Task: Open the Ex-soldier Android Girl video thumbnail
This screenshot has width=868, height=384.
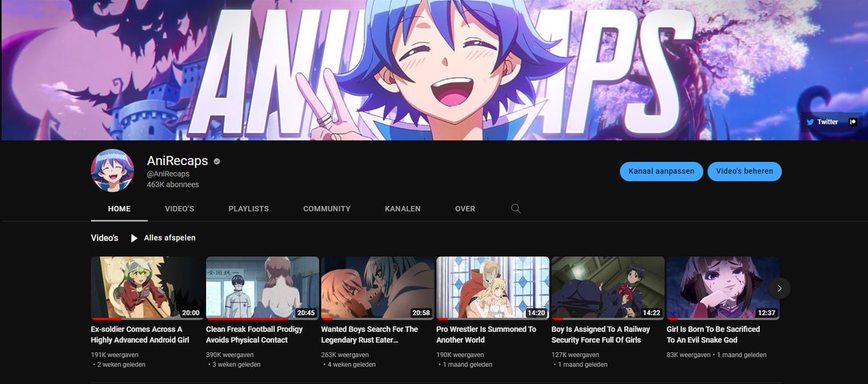Action: (147, 288)
